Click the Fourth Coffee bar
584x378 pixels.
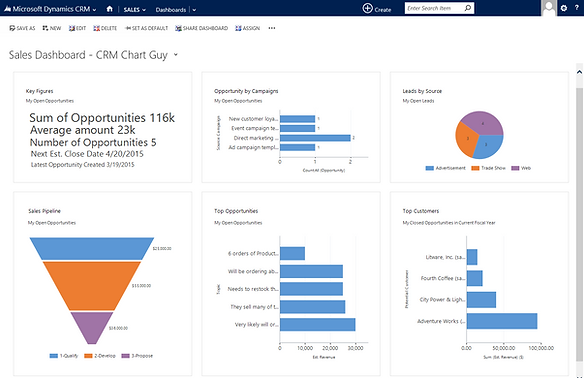click(474, 278)
